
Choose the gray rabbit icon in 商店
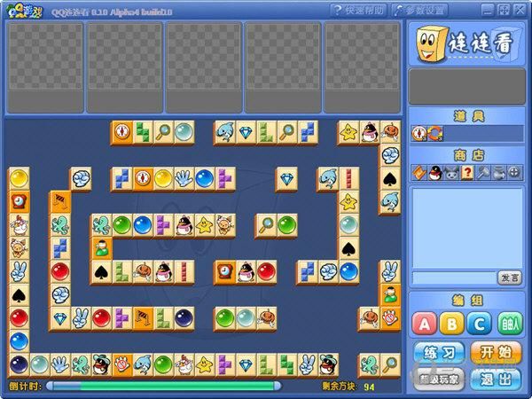(x=450, y=173)
